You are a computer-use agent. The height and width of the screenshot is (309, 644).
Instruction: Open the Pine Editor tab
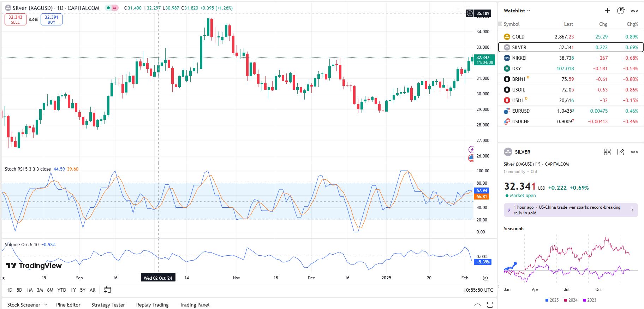[x=68, y=305]
